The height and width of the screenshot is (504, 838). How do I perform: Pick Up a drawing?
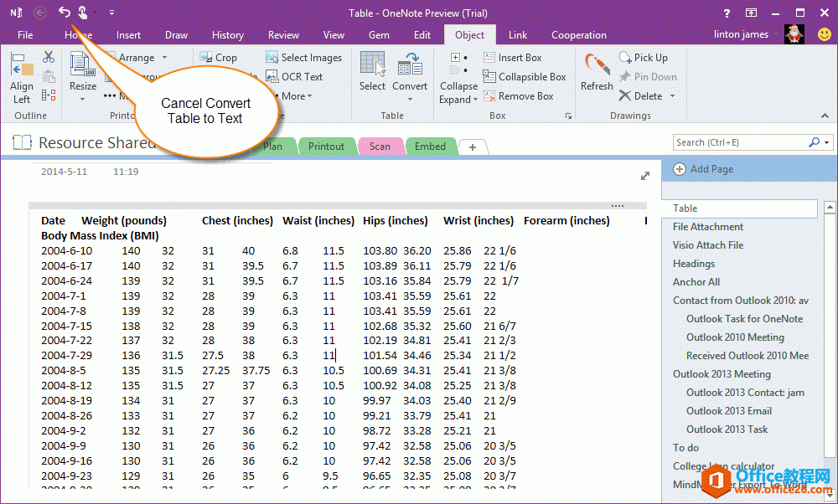coord(644,57)
